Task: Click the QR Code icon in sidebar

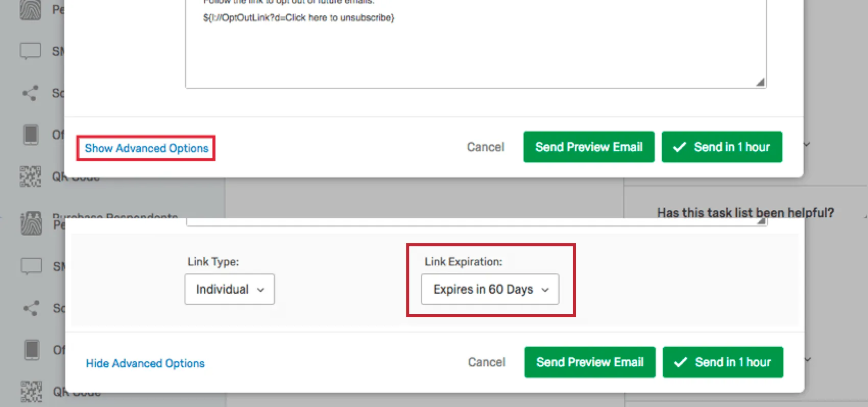Action: [x=31, y=176]
